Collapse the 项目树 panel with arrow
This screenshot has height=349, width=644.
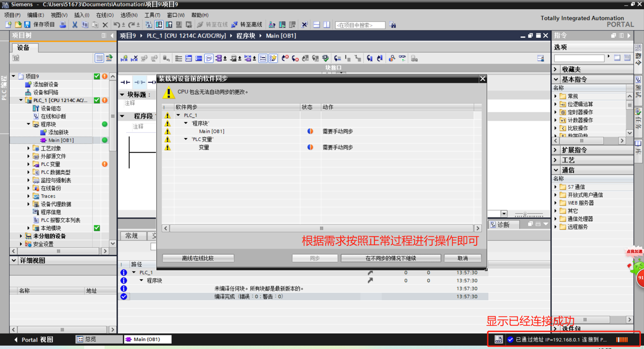click(x=112, y=36)
